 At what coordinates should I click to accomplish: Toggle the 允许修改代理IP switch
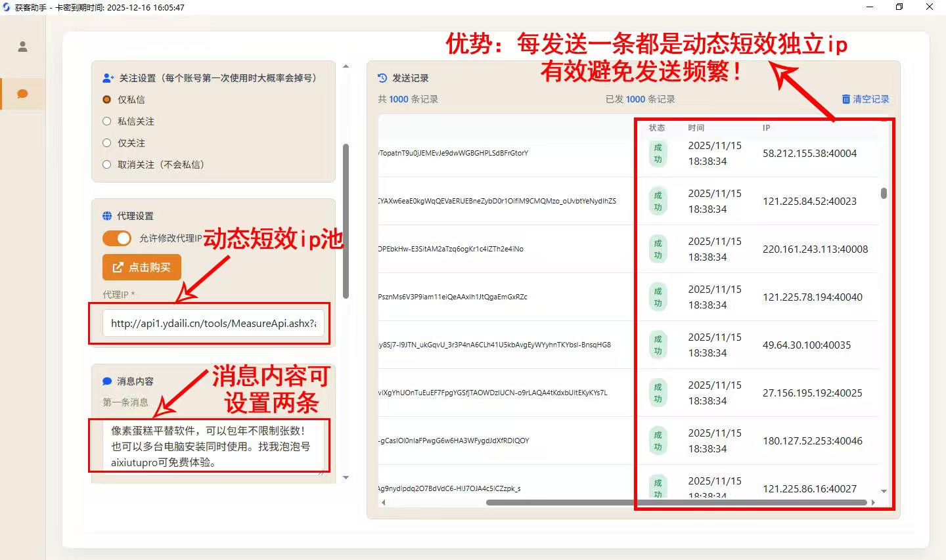tap(117, 238)
